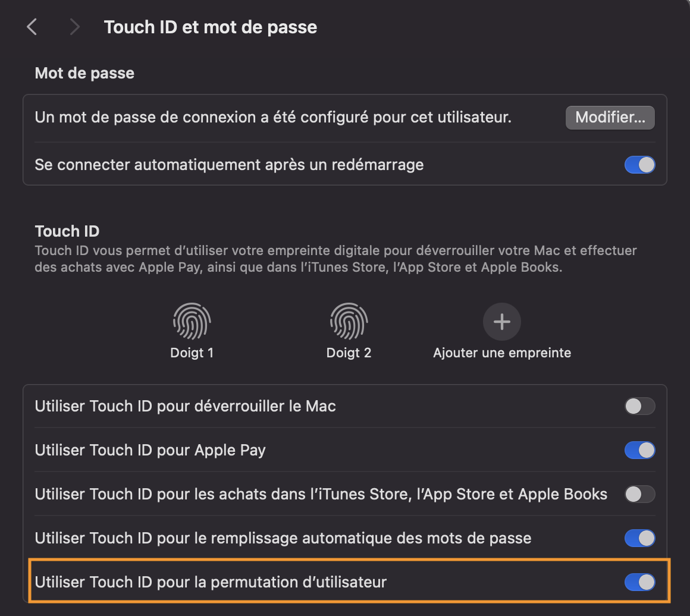
Task: Disable Touch ID for password autofill
Action: [639, 538]
